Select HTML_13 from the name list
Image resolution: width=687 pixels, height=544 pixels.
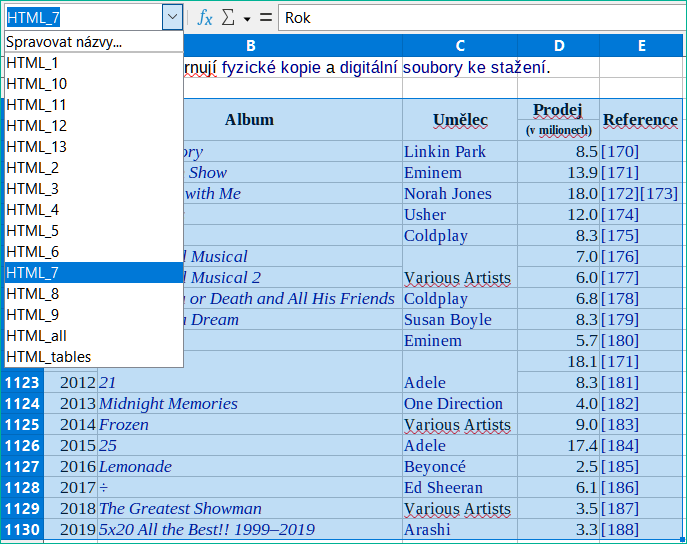[x=94, y=147]
